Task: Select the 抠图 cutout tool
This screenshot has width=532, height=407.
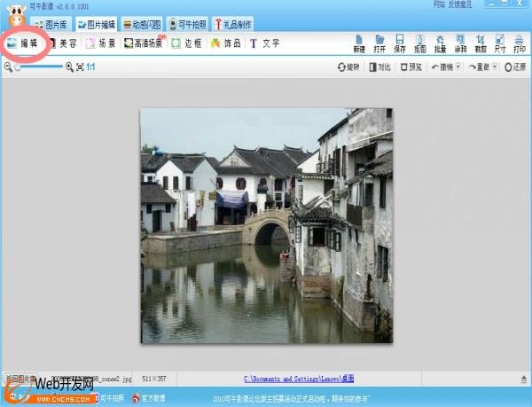Action: [x=420, y=43]
